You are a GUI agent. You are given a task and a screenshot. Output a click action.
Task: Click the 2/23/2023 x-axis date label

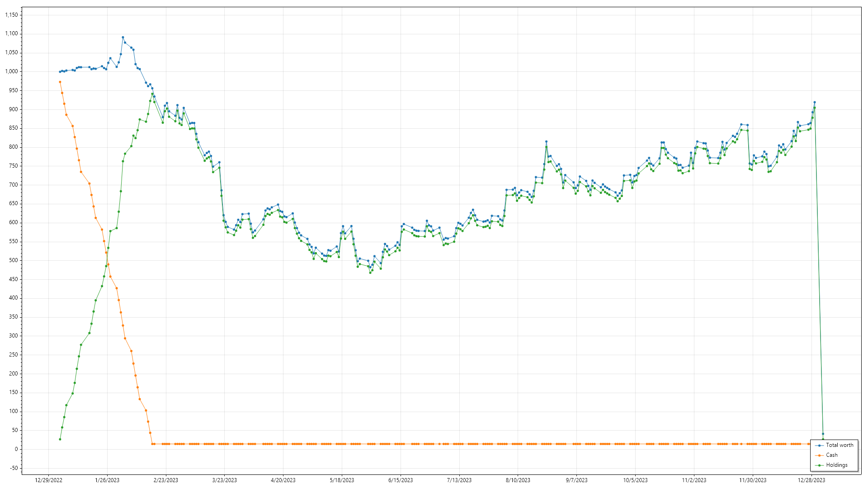(x=166, y=480)
